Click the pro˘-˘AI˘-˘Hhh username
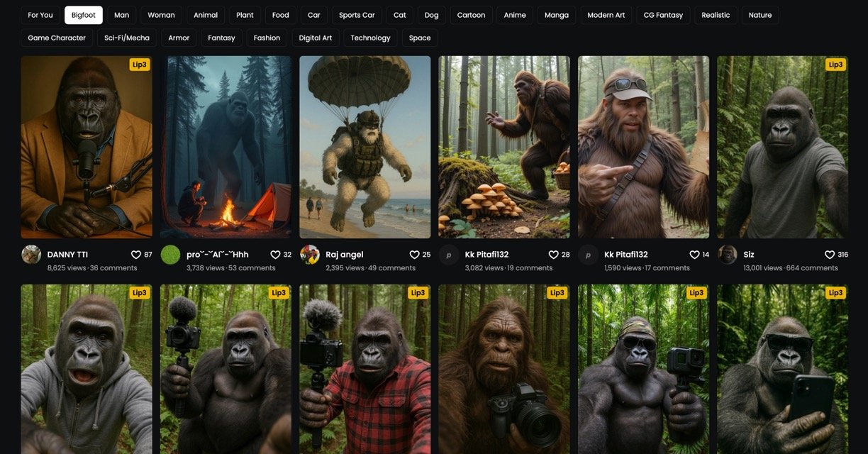Viewport: 868px width, 454px height. pos(217,255)
